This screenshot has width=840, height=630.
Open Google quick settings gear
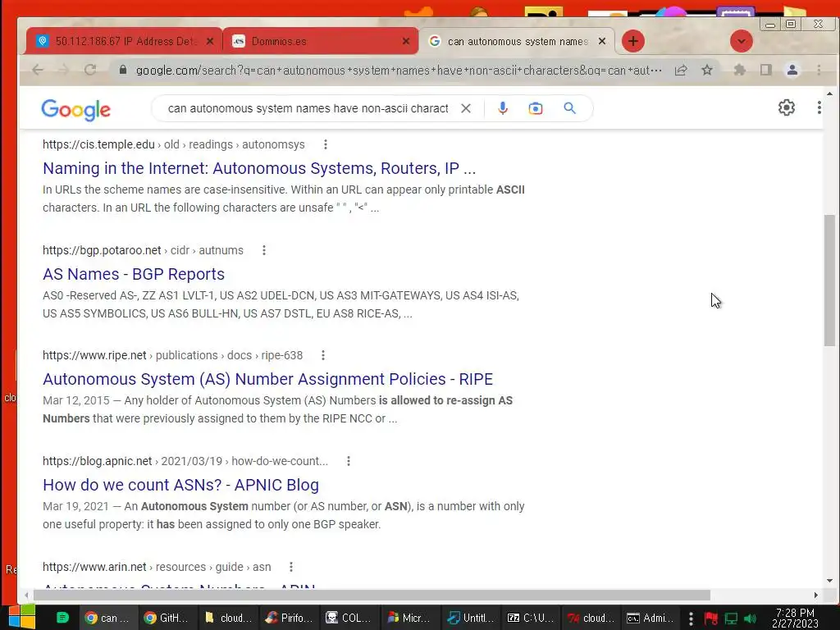787,107
